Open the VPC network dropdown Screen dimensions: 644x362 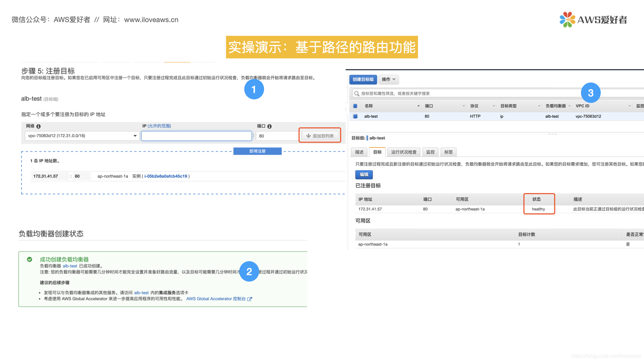click(x=82, y=136)
